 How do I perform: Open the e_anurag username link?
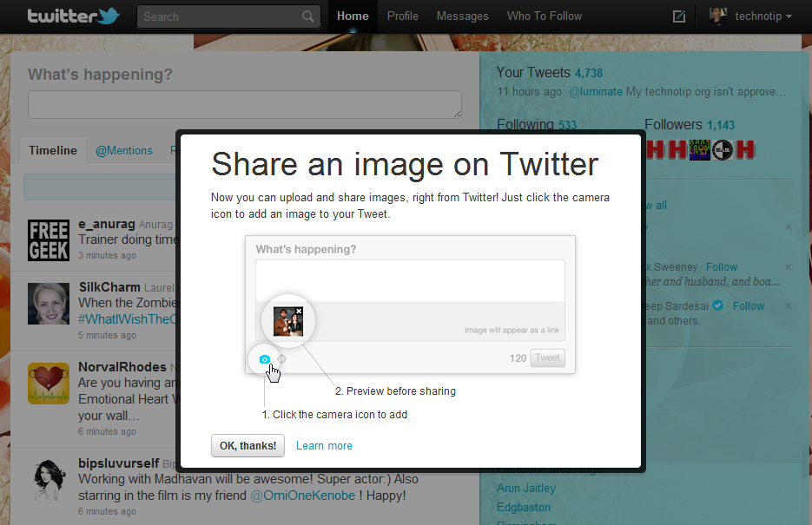pos(107,224)
